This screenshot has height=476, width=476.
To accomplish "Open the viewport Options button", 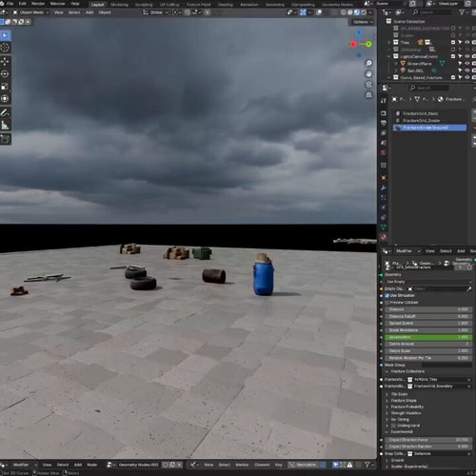I will tap(363, 22).
